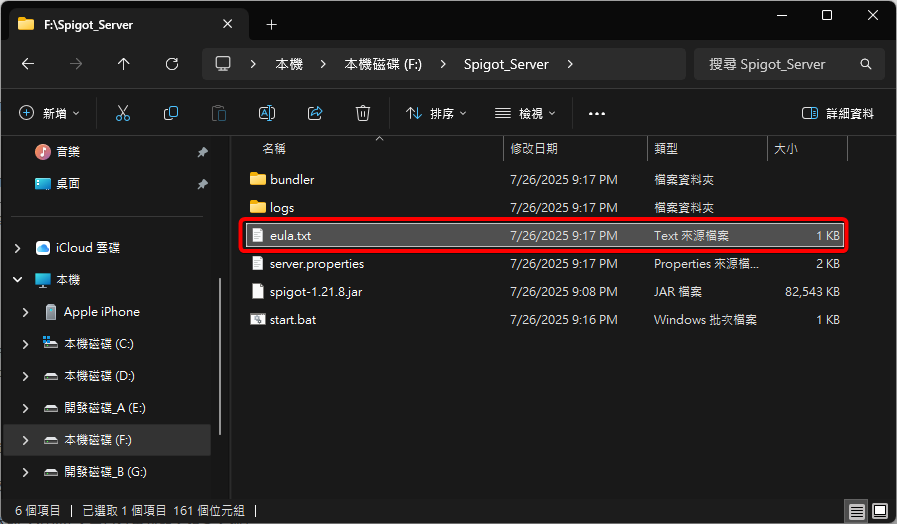Switch to details list view layout
Viewport: 897px width, 524px height.
[x=857, y=511]
